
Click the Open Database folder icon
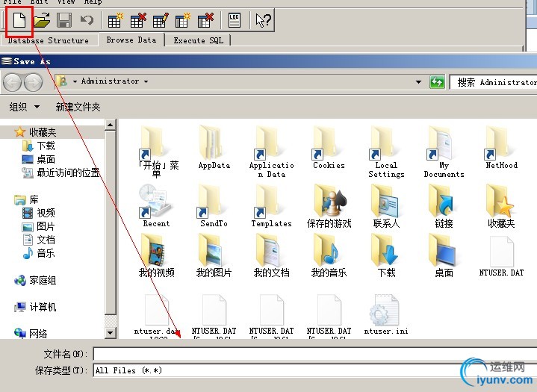(x=42, y=20)
